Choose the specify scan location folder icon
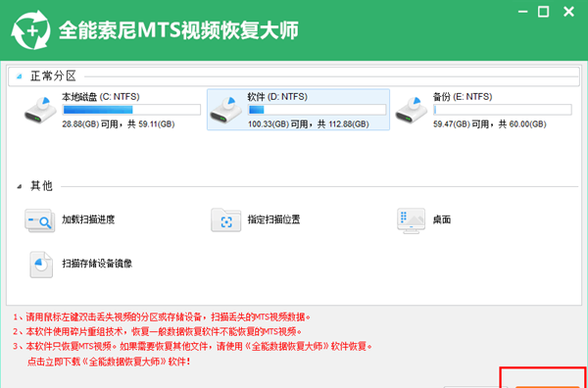Viewport: 588px width, 388px height. 225,220
